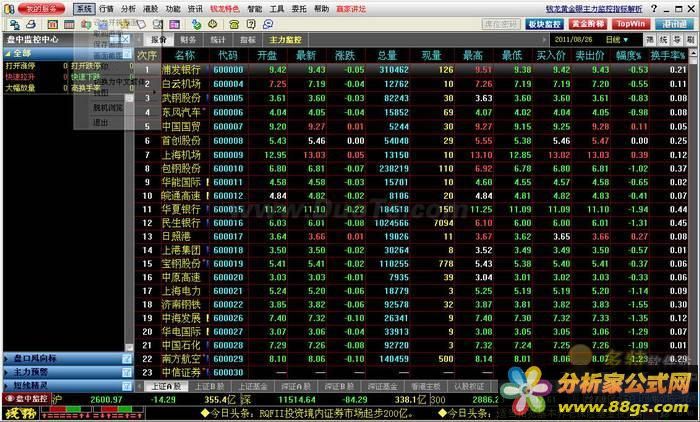This screenshot has width=700, height=422.
Task: Switch to the 报价 tab
Action: (x=158, y=40)
